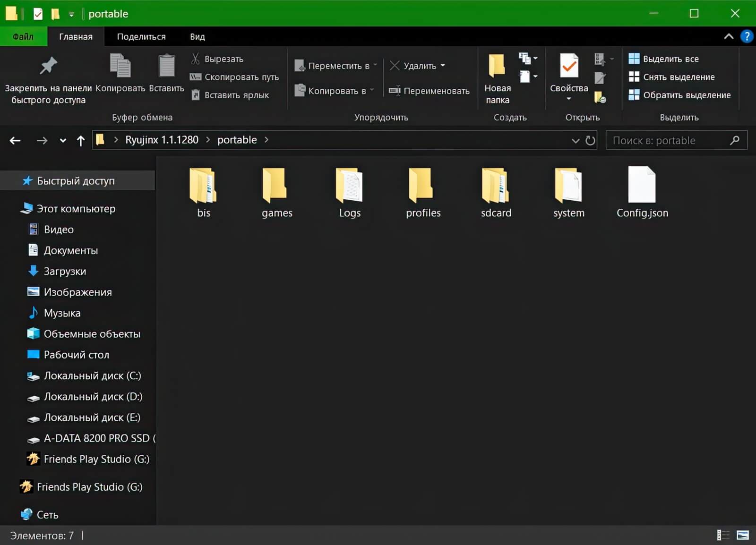Pin folder to Quick access panel
Viewport: 756px width, 545px height.
(48, 79)
